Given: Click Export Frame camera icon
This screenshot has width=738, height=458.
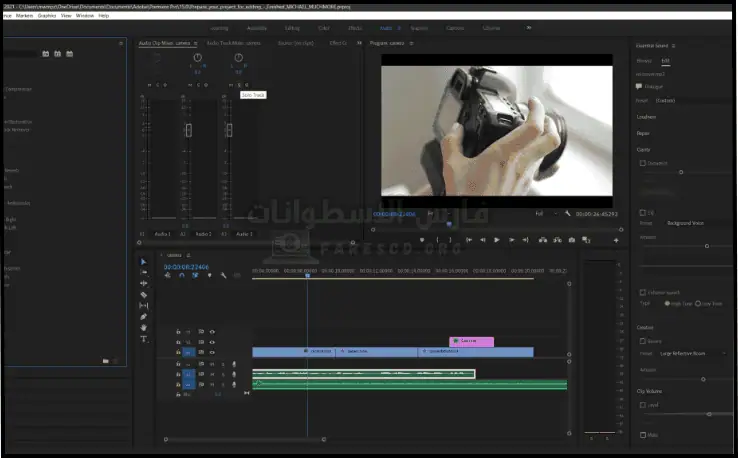Looking at the screenshot, I should pyautogui.click(x=571, y=240).
